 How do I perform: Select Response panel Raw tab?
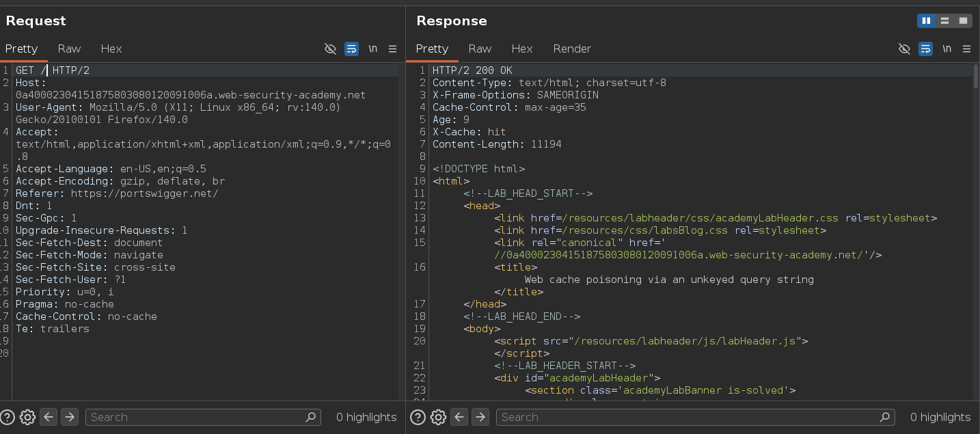click(480, 49)
